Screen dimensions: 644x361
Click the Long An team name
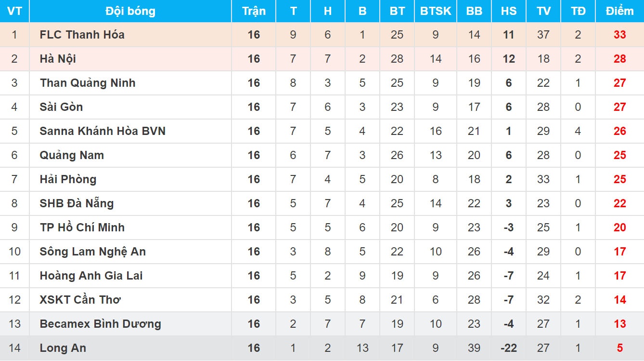pyautogui.click(x=63, y=348)
